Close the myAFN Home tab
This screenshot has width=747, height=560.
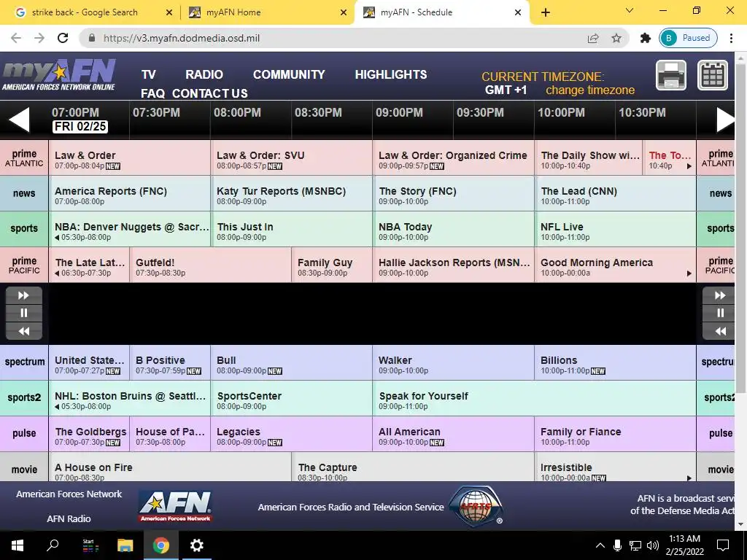[x=344, y=12]
